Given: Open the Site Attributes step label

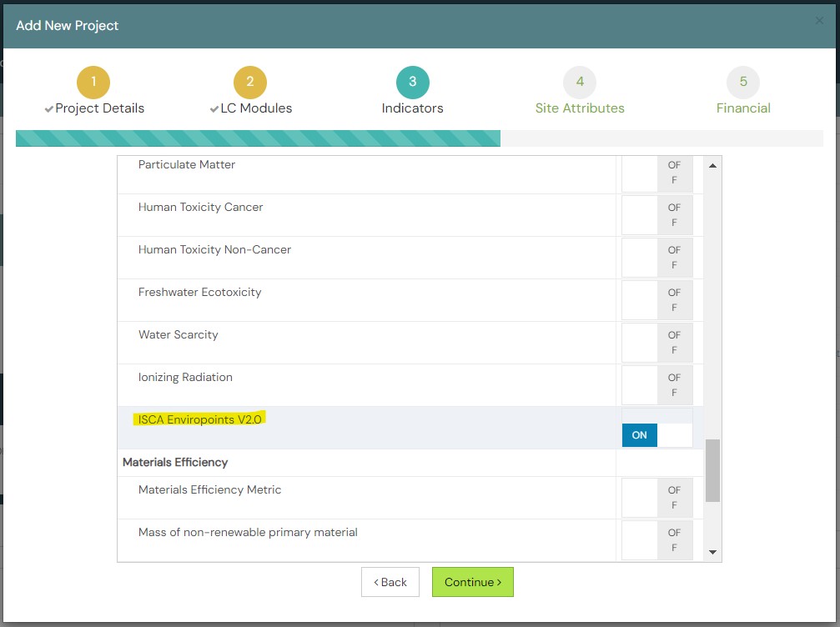Looking at the screenshot, I should [x=580, y=108].
